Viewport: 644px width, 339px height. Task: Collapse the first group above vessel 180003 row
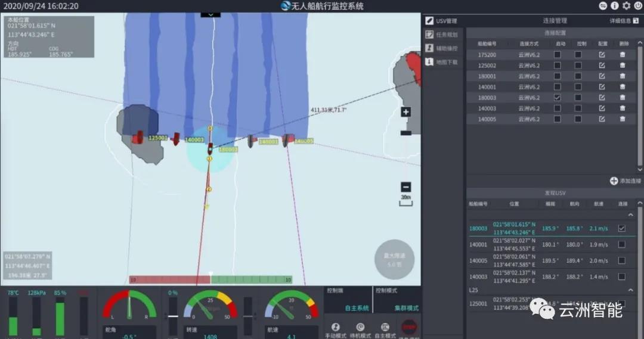click(x=630, y=215)
